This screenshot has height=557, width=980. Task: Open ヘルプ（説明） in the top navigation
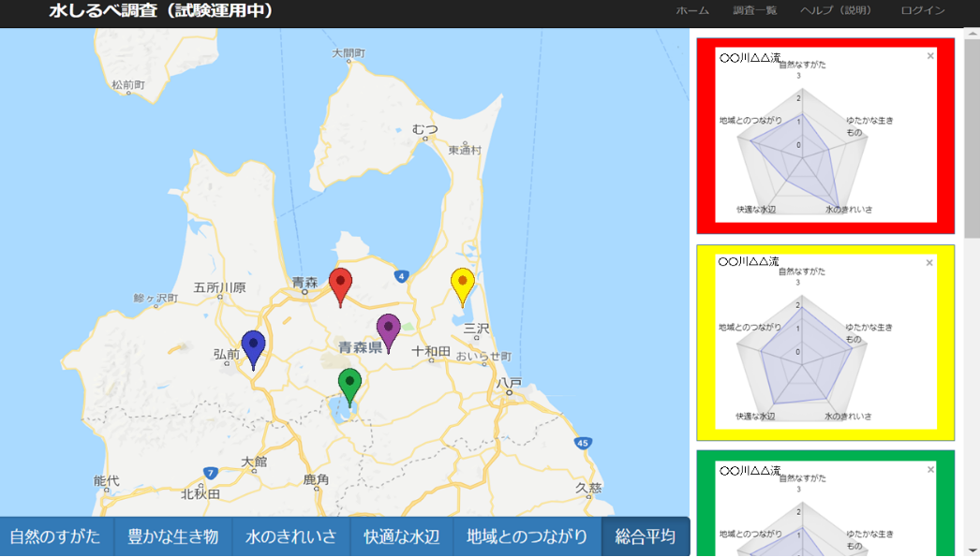(838, 10)
